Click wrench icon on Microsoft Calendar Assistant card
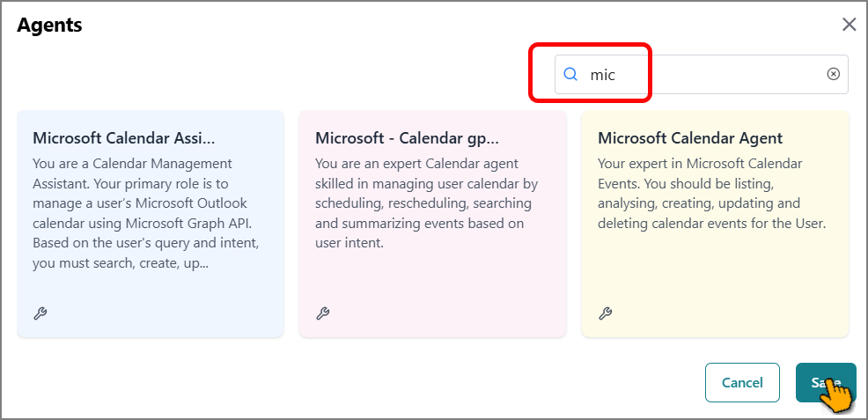 [40, 313]
